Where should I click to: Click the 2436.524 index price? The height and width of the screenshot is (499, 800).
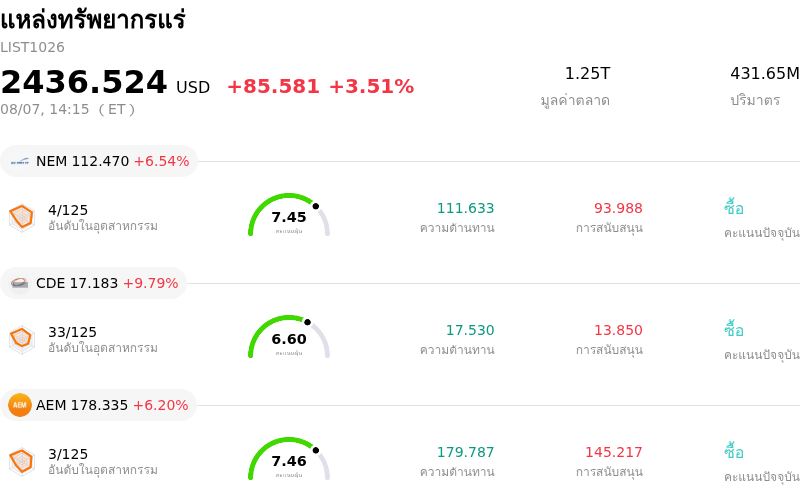[x=84, y=82]
